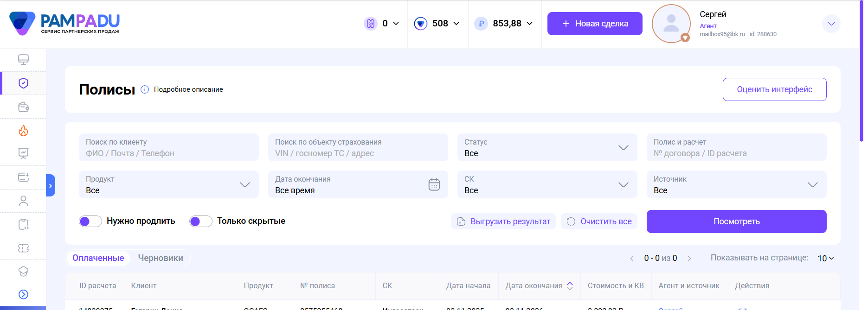Click the Стоимость и КВ column header

pyautogui.click(x=616, y=286)
